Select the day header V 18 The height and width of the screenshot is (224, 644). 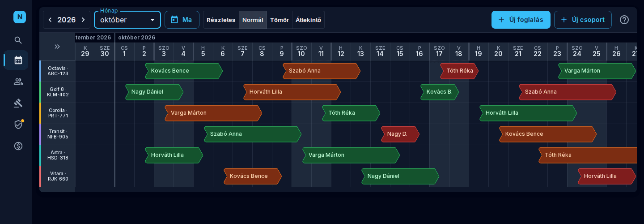(x=459, y=52)
